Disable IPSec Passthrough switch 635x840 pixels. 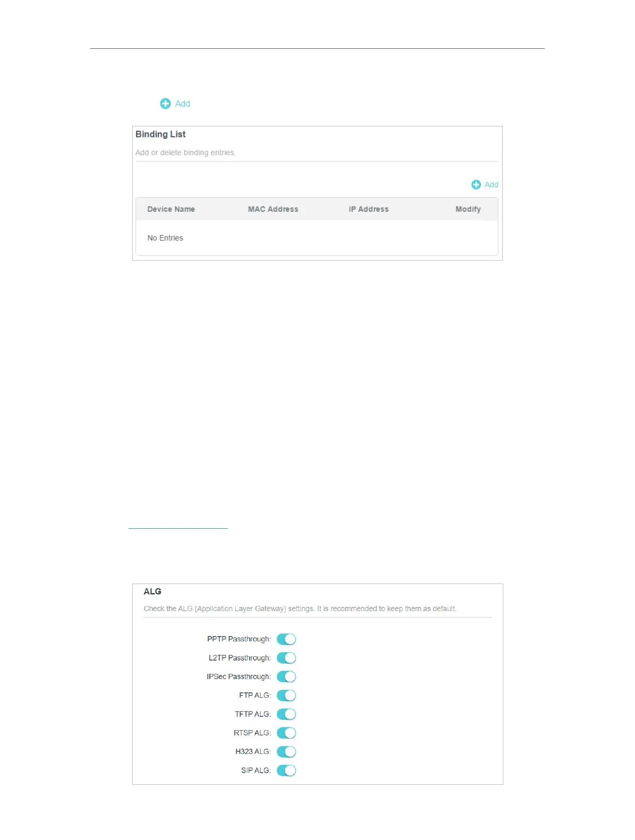tap(286, 676)
